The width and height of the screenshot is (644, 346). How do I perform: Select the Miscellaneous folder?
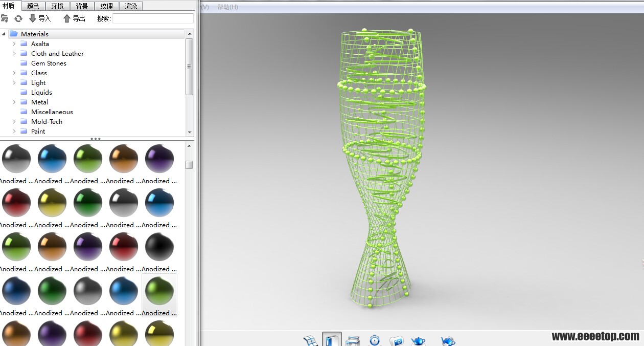click(52, 112)
